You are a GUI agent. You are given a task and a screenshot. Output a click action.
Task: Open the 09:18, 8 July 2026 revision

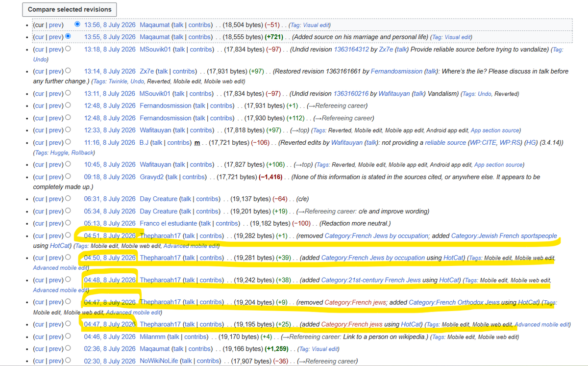click(x=110, y=177)
